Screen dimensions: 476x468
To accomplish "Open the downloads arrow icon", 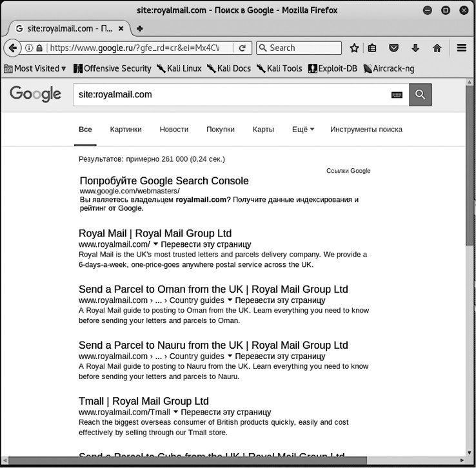I will pyautogui.click(x=415, y=48).
